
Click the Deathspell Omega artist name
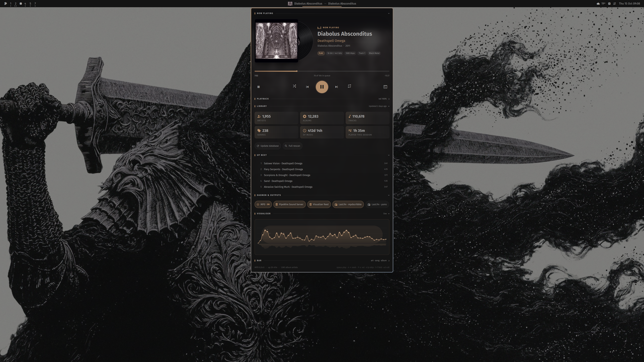click(x=331, y=41)
